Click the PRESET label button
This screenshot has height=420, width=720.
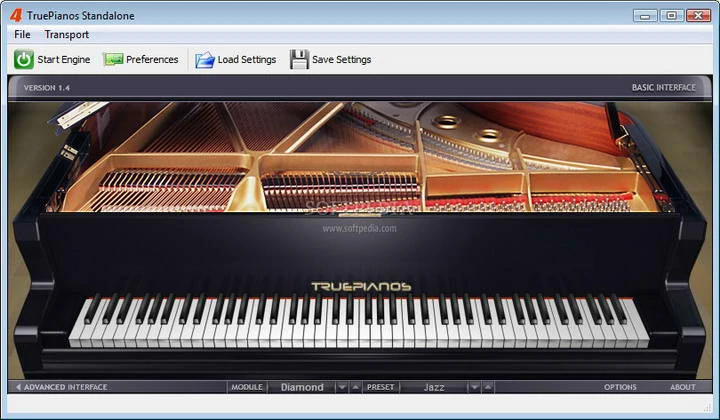click(381, 387)
